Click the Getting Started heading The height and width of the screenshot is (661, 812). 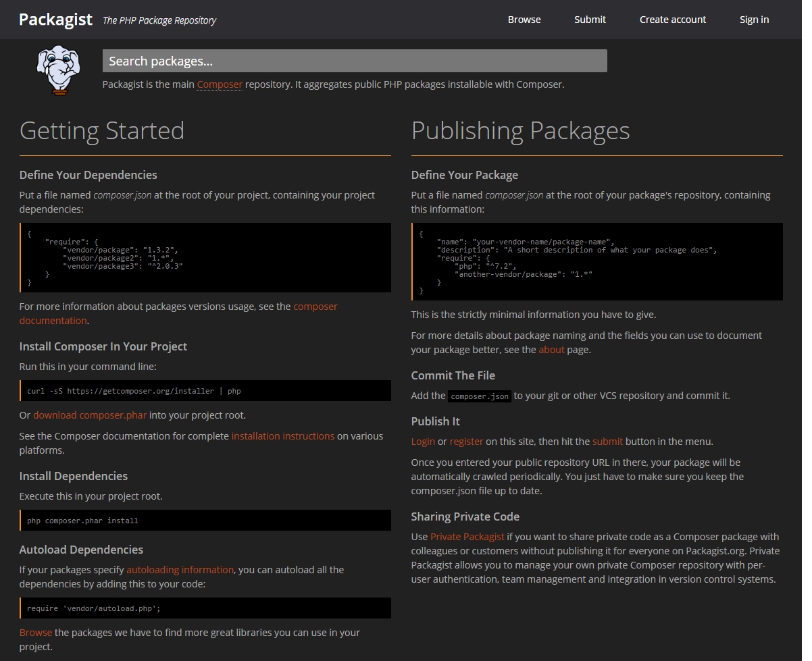click(x=102, y=130)
